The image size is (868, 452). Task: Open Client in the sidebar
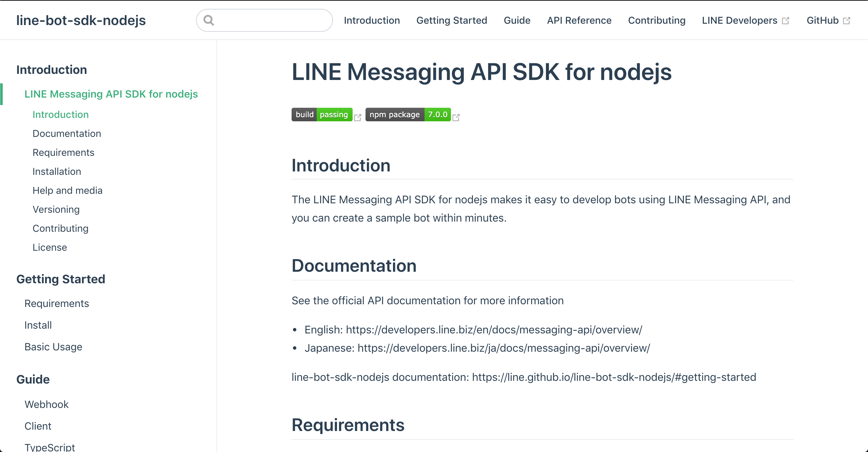point(38,426)
